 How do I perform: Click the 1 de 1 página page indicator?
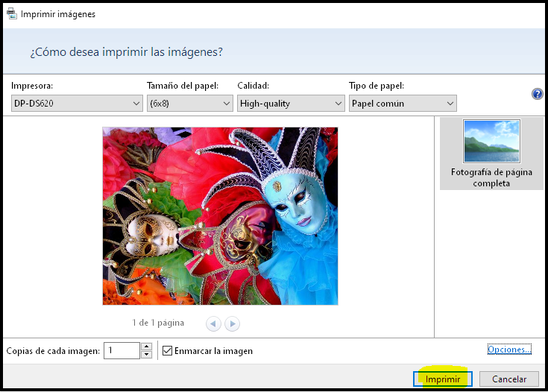[x=157, y=323]
